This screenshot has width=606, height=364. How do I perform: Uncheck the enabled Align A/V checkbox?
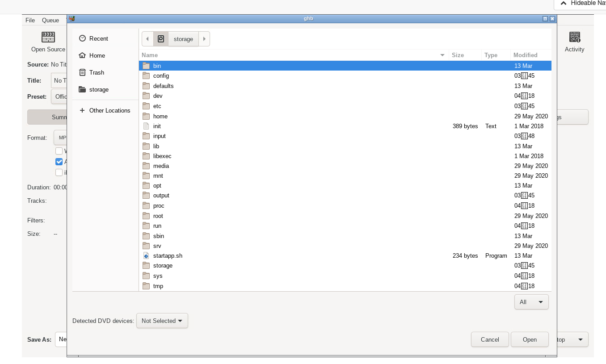[59, 162]
